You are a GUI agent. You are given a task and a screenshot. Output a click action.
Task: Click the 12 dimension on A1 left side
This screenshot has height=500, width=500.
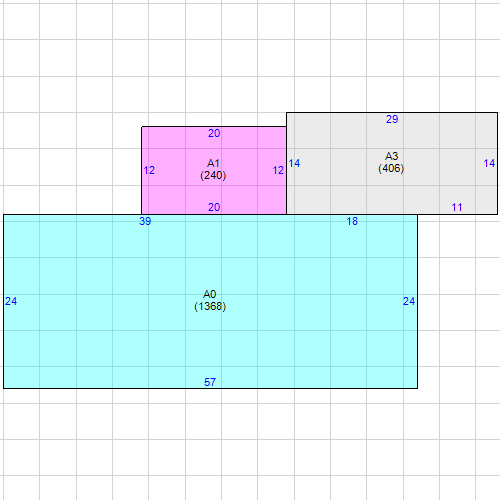tap(149, 170)
